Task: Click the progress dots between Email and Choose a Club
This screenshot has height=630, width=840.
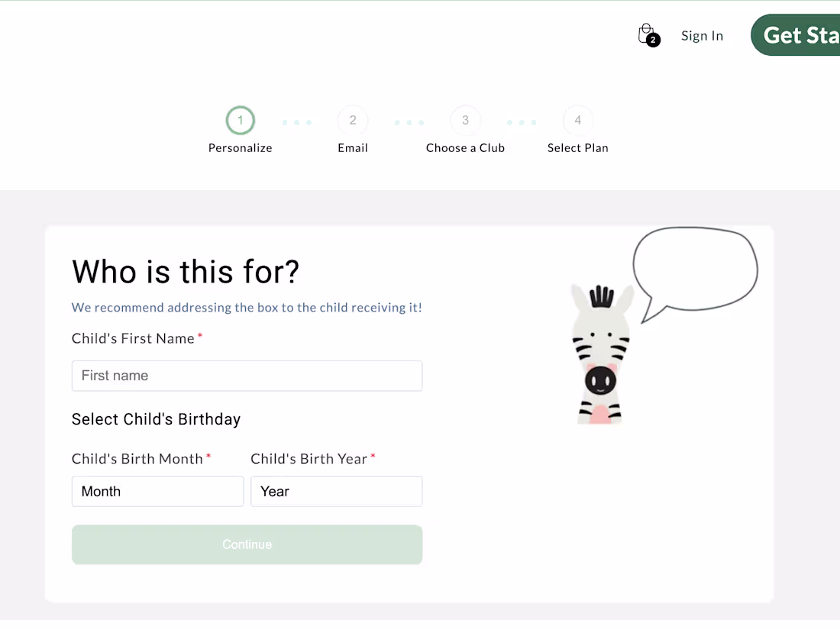Action: (x=409, y=121)
